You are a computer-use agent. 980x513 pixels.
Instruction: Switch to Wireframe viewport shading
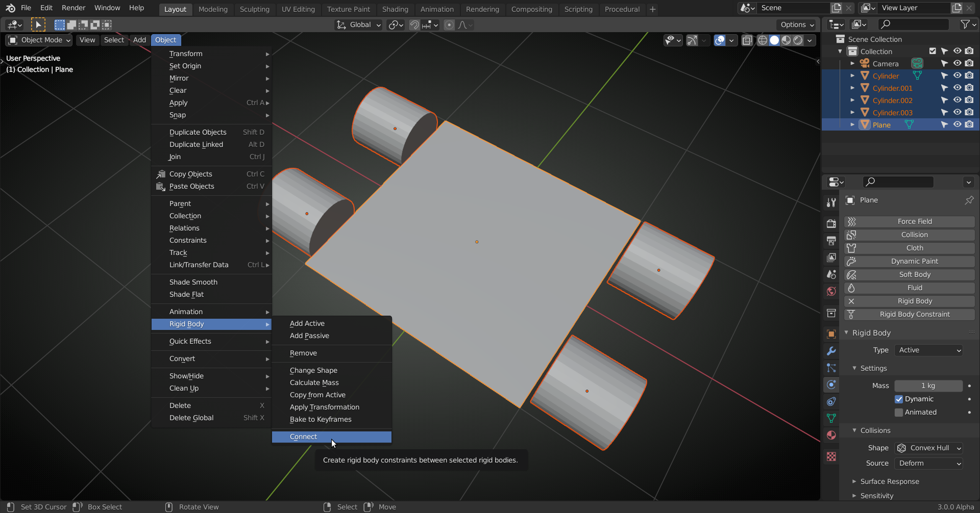click(x=763, y=40)
